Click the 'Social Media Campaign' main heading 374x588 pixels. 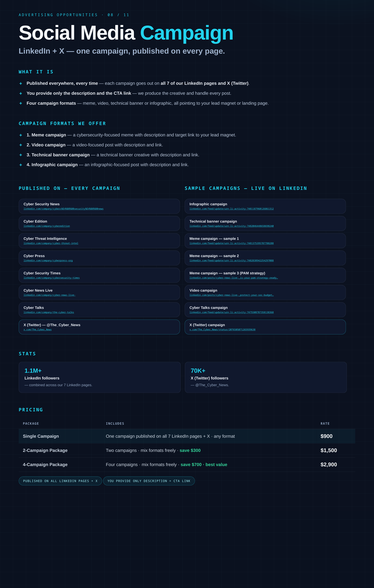(126, 33)
